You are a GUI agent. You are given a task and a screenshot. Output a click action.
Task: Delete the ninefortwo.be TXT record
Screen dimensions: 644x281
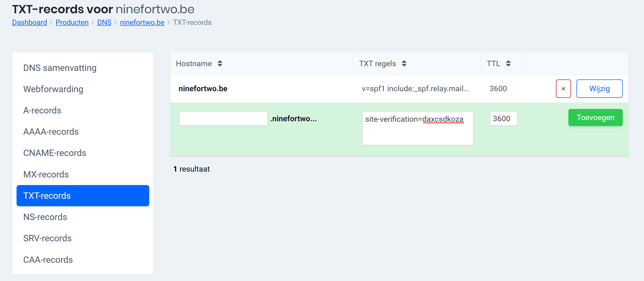tap(563, 89)
